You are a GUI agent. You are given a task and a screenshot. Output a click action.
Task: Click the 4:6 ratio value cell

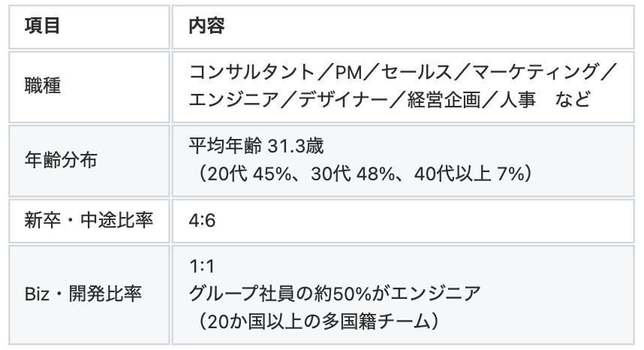[x=200, y=222]
